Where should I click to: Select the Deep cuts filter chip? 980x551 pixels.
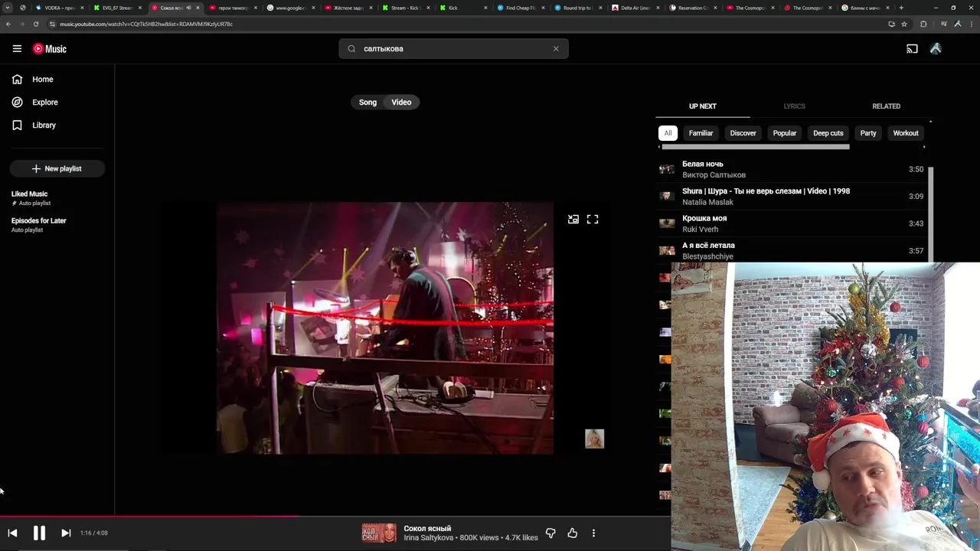828,133
